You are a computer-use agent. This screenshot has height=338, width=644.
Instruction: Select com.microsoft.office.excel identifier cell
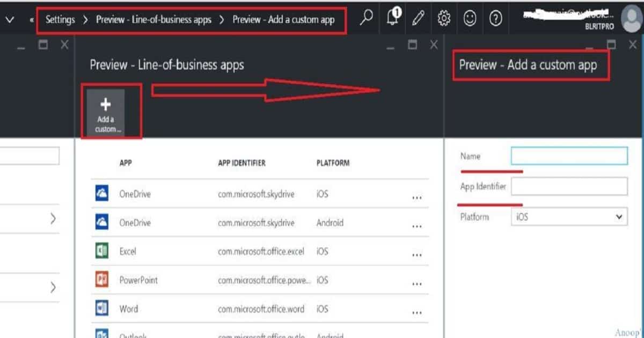coord(261,251)
